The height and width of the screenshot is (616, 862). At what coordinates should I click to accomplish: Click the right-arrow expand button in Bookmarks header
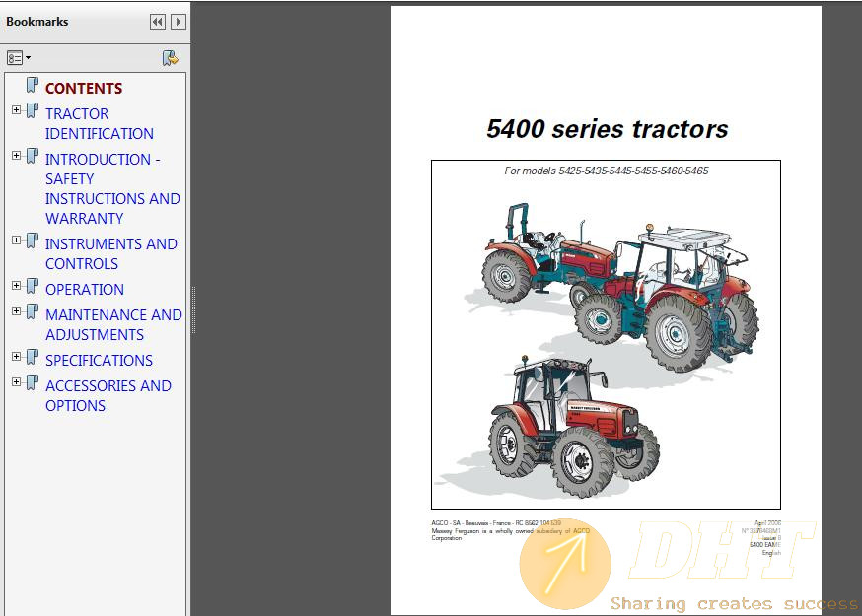click(179, 22)
